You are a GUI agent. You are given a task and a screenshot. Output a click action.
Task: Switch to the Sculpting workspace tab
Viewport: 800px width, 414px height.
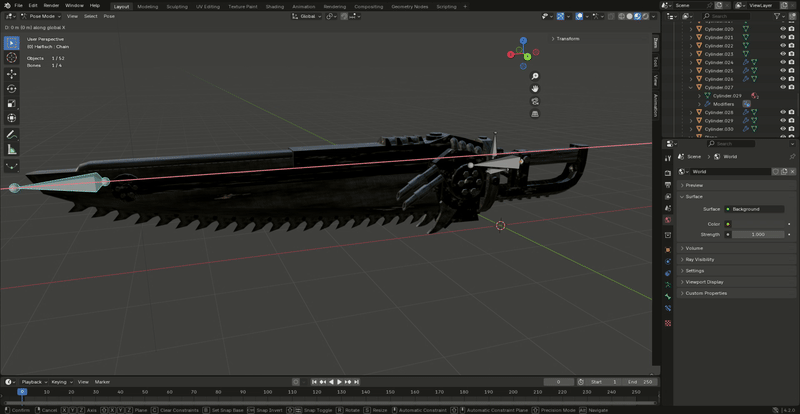click(176, 6)
